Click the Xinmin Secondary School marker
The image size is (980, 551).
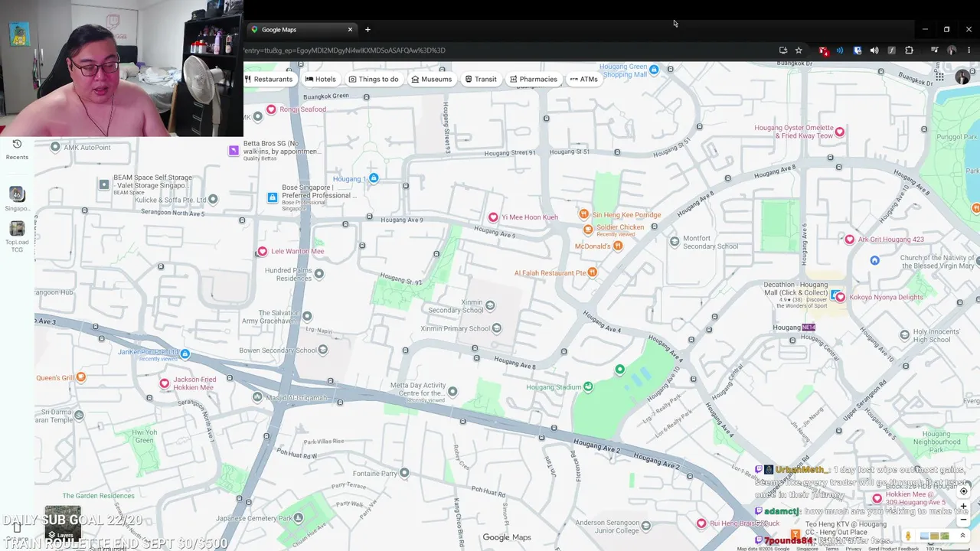tap(490, 305)
